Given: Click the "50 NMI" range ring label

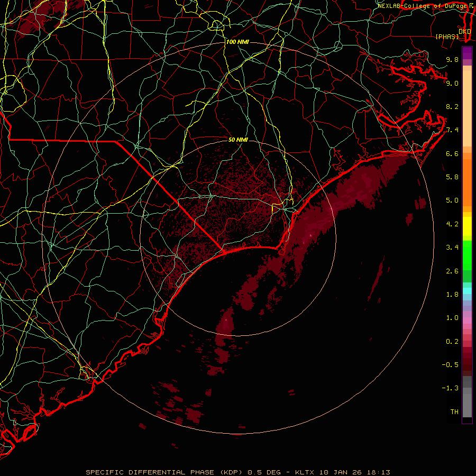Looking at the screenshot, I should [x=238, y=140].
